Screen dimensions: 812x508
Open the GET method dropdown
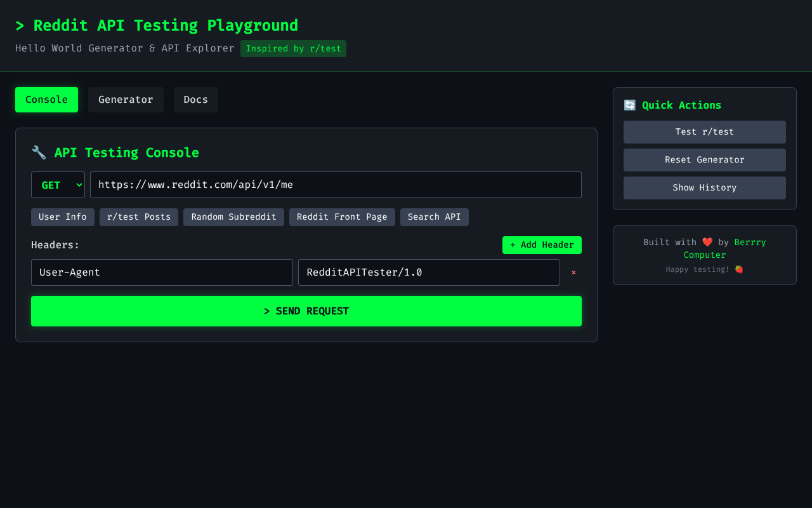click(58, 185)
